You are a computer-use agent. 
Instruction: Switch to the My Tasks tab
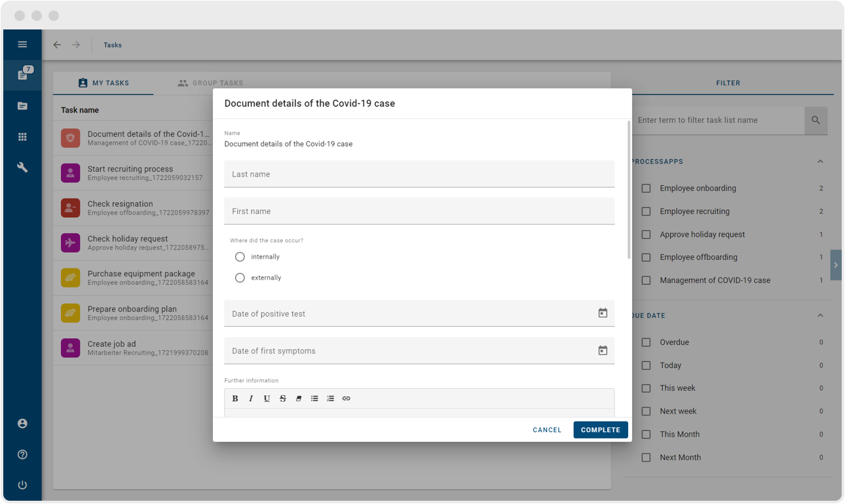[103, 83]
